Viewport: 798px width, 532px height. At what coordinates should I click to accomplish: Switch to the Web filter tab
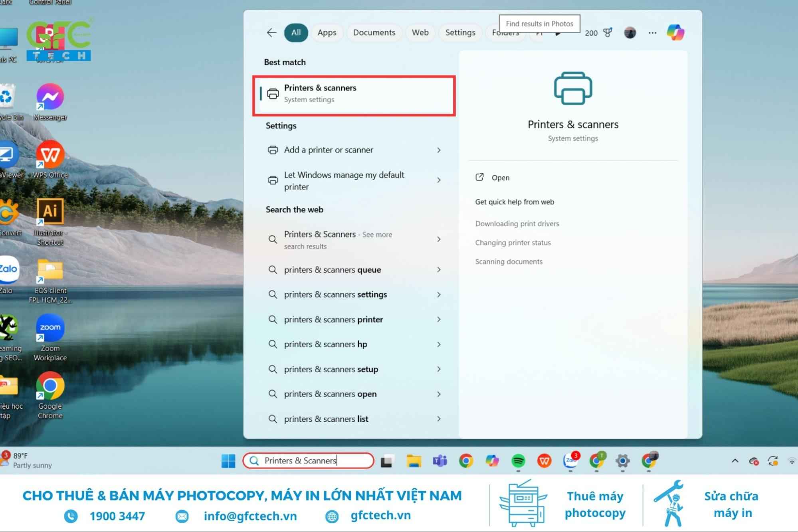[x=420, y=33]
